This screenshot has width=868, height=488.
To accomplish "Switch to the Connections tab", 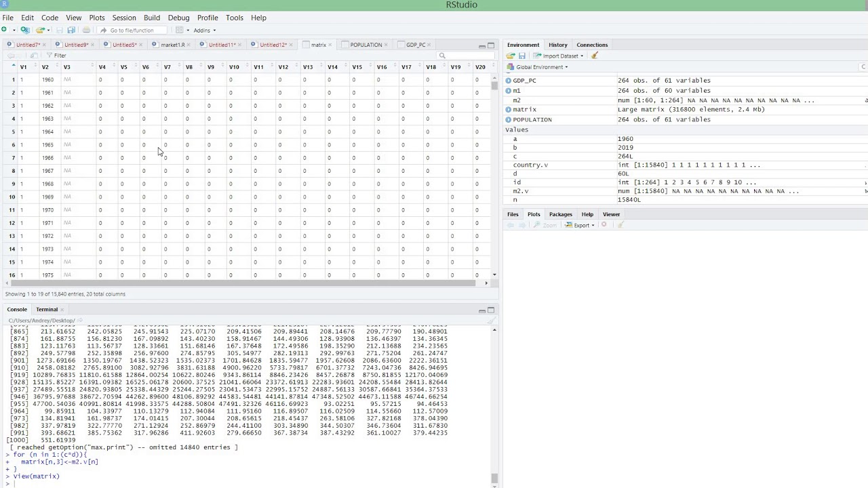I will coord(592,45).
